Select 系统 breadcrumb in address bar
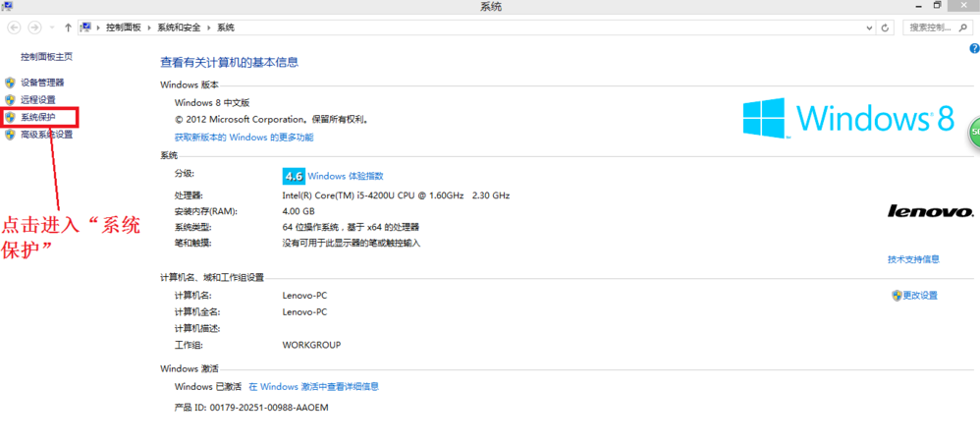 (x=226, y=28)
